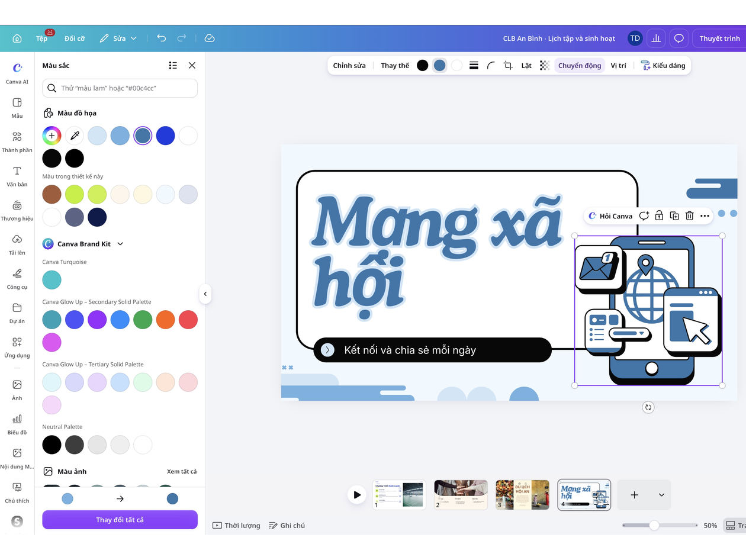
Task: Check cloud save status icon
Action: [x=210, y=38]
